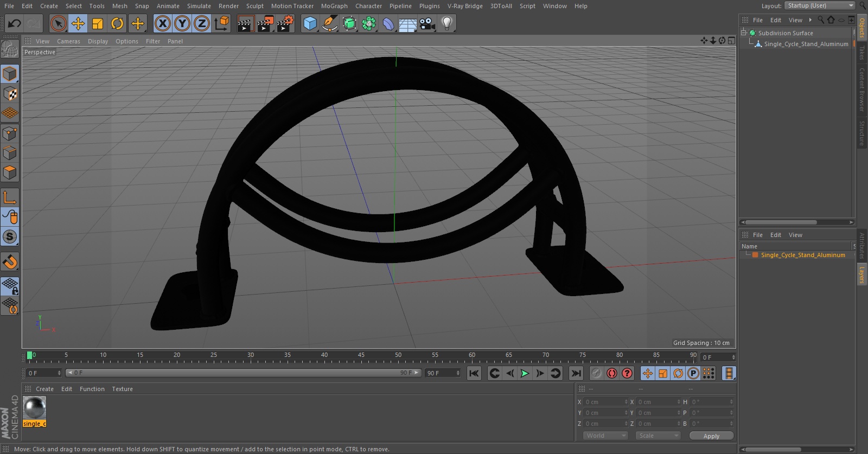The image size is (868, 454).
Task: Add a floor environment object
Action: 408,23
